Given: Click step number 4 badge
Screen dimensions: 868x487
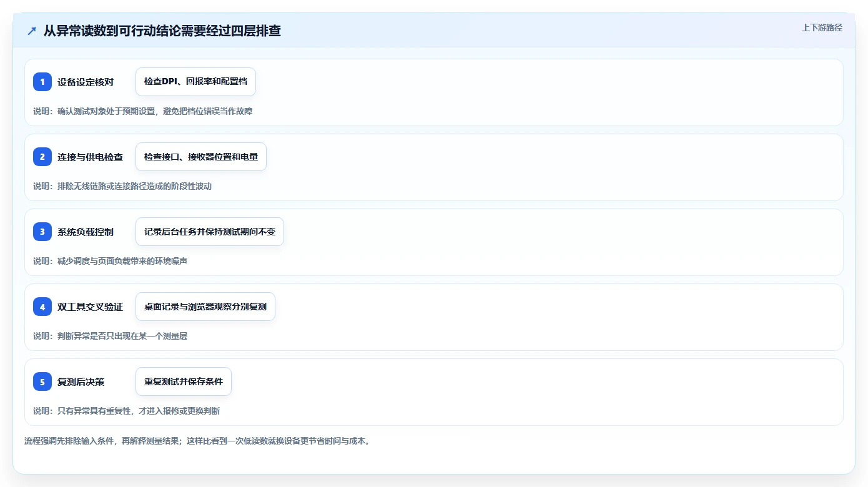Looking at the screenshot, I should (x=42, y=307).
